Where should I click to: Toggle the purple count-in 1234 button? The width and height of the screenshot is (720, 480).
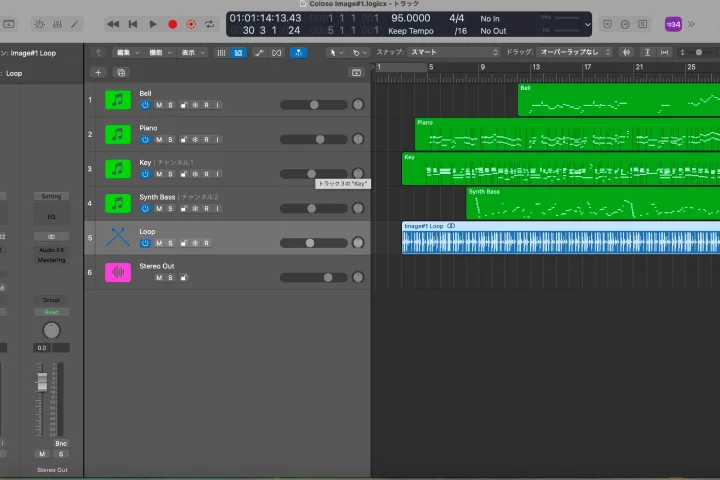673,24
